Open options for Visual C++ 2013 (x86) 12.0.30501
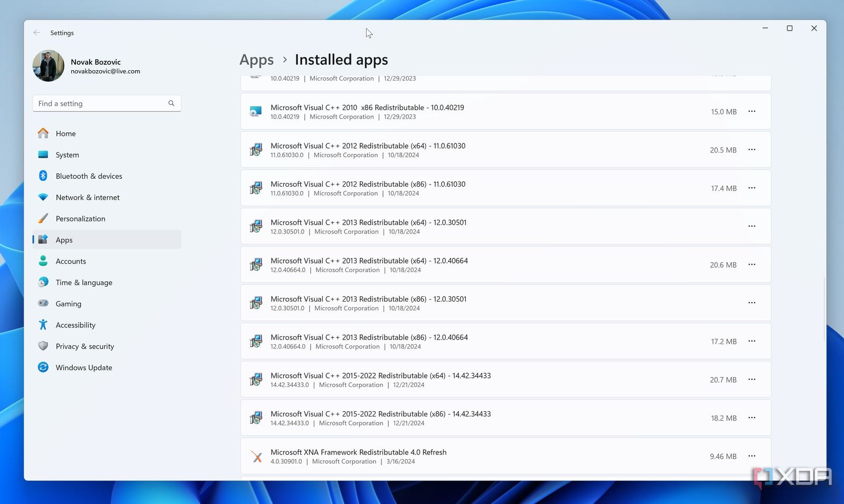 752,303
